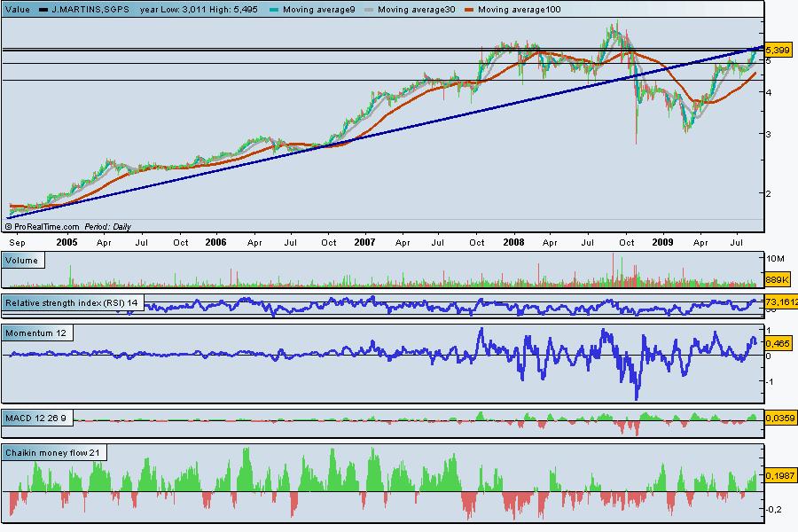Image resolution: width=798 pixels, height=532 pixels.
Task: Select the J.MARTINS,SGPS legend entry
Action: 84,9
